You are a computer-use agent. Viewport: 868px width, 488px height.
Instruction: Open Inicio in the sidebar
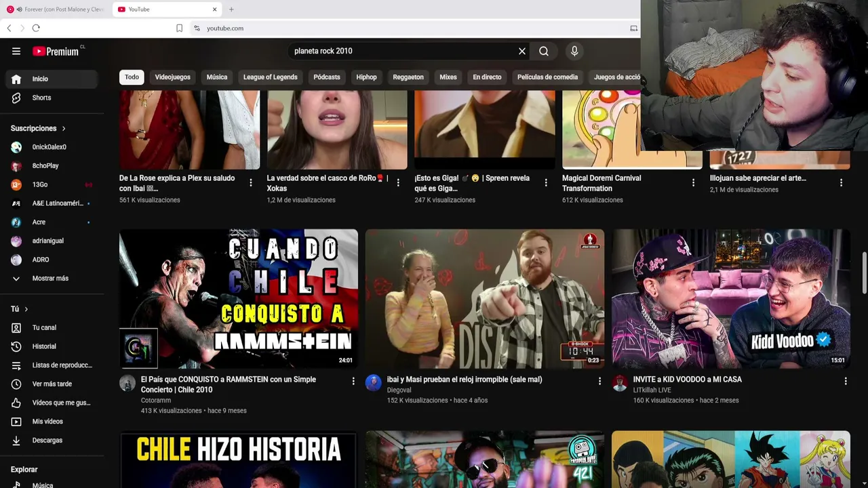click(x=52, y=79)
